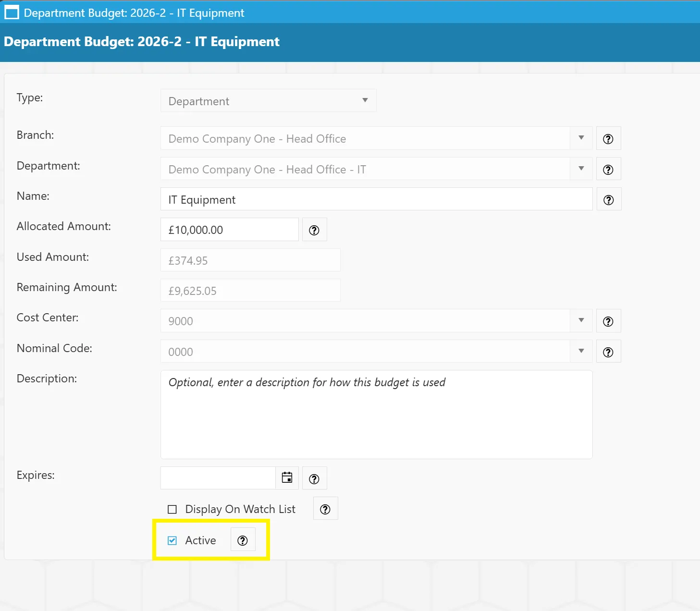Open help for the Branch field

click(608, 139)
